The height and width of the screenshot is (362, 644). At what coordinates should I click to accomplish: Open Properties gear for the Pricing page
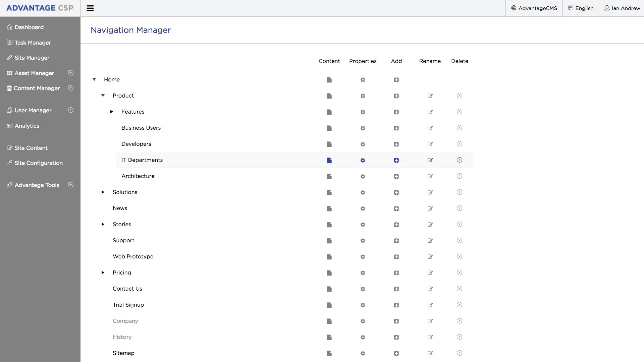363,273
